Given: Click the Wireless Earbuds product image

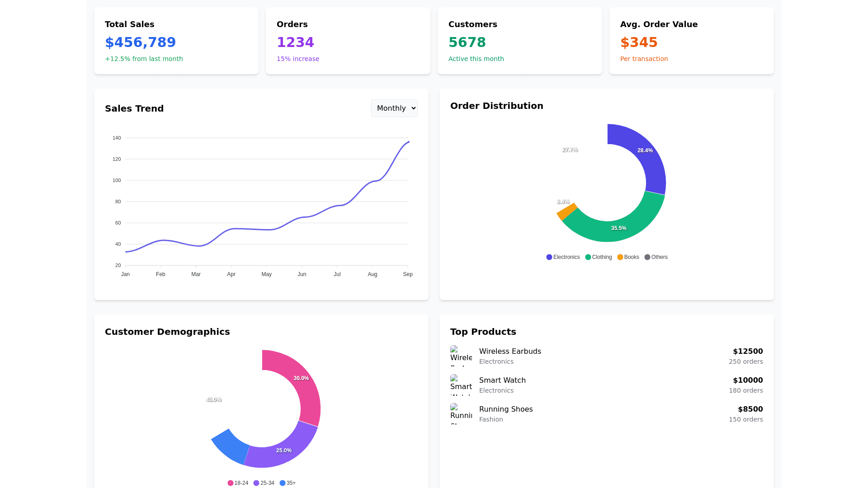Looking at the screenshot, I should point(461,356).
